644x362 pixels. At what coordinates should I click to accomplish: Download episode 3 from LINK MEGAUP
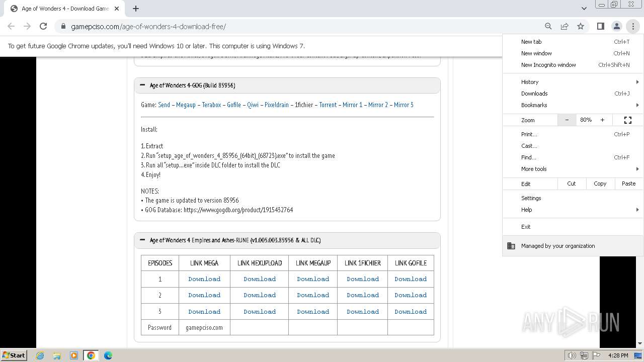tap(313, 312)
